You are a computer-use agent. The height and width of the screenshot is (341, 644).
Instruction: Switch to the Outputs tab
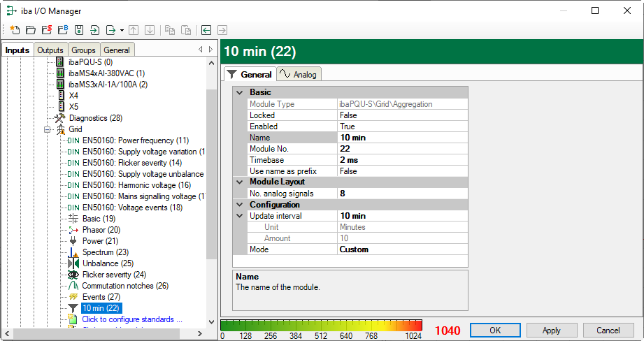point(50,50)
